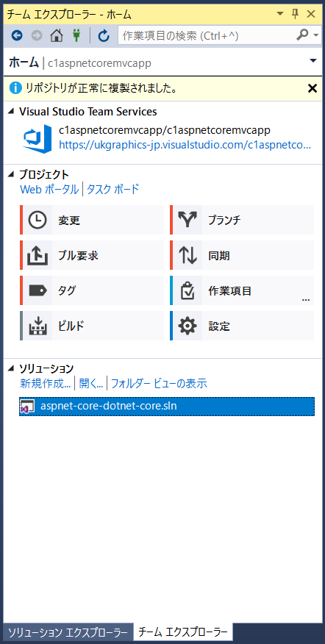Collapse the プロジェクト section

[x=12, y=174]
